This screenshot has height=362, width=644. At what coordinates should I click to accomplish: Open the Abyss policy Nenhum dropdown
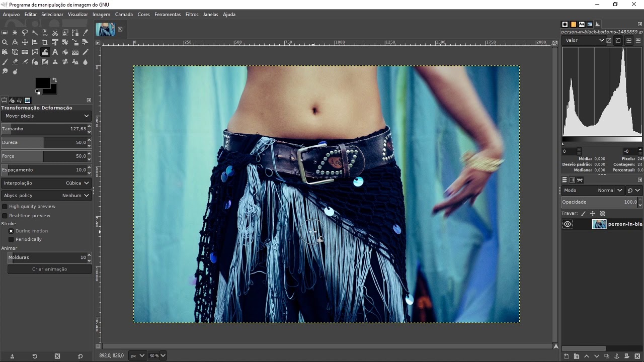point(46,195)
